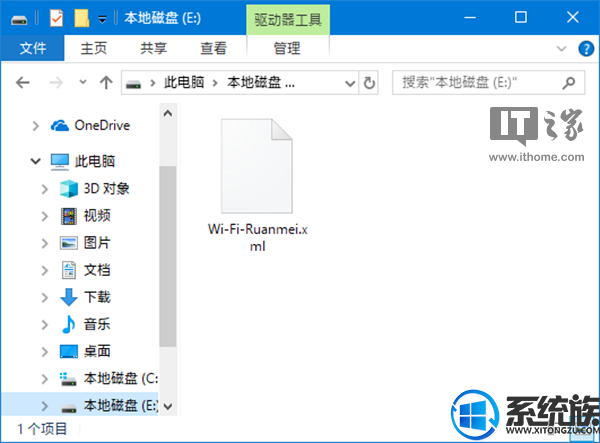Viewport: 600px width, 443px height.
Task: Open the 3D 对象 folder
Action: click(x=106, y=189)
